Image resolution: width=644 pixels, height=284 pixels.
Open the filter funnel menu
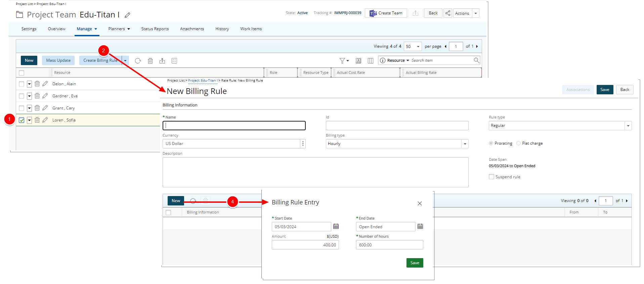click(x=344, y=61)
